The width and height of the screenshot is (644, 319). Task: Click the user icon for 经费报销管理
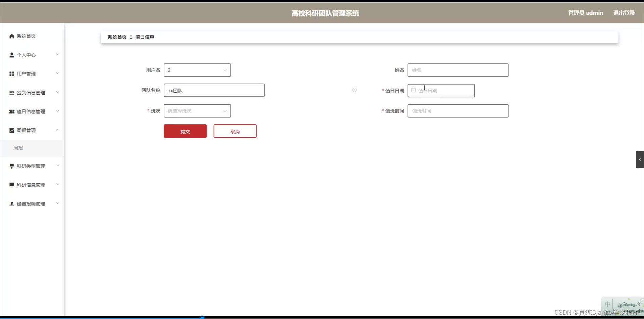pos(12,204)
